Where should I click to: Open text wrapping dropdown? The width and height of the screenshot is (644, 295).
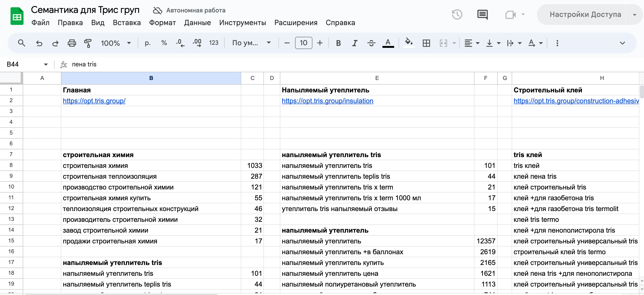coord(514,43)
